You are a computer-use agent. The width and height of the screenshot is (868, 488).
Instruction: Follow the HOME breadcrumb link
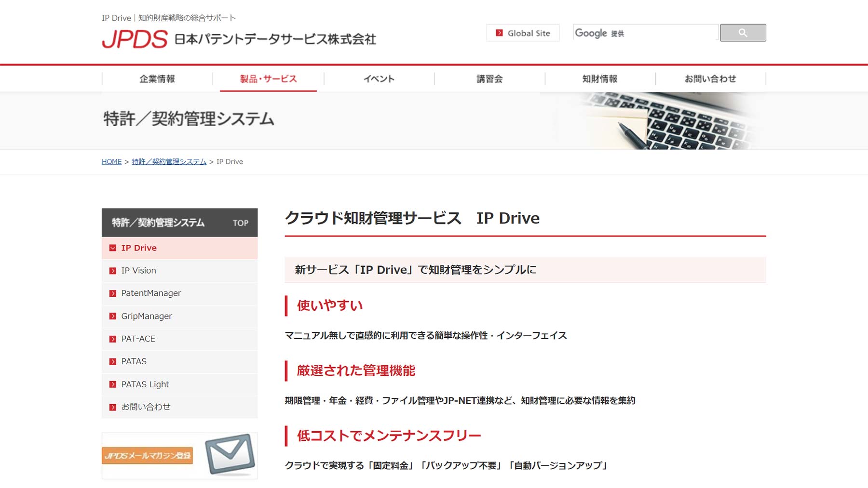[111, 162]
